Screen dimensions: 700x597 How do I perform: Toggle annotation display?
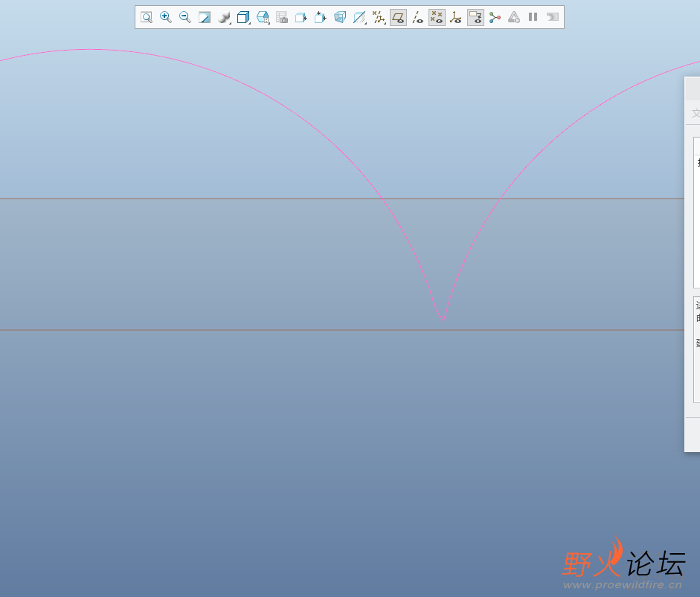(475, 17)
